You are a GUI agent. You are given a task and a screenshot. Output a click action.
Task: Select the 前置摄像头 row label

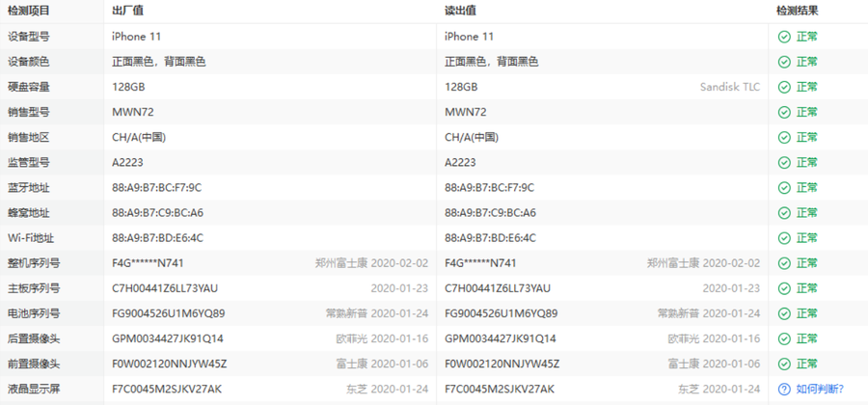(x=33, y=364)
